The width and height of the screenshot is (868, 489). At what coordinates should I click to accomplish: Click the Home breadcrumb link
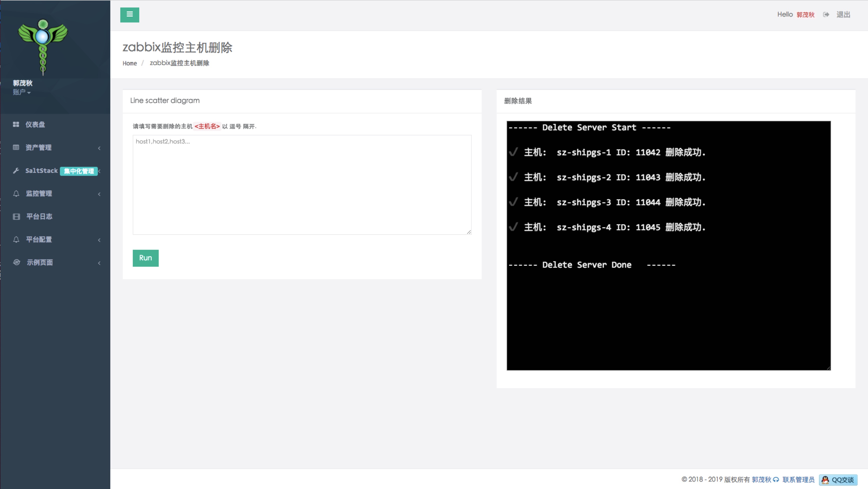pyautogui.click(x=129, y=63)
